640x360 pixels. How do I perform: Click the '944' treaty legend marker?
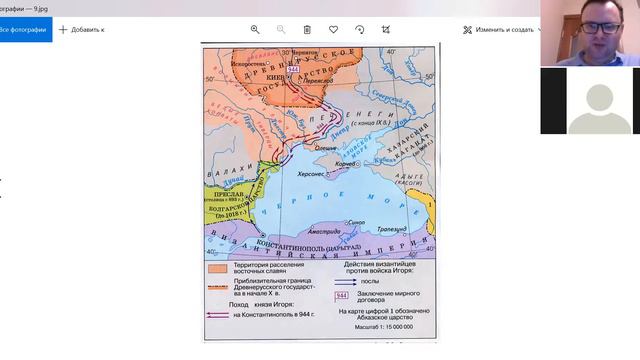[x=341, y=296]
